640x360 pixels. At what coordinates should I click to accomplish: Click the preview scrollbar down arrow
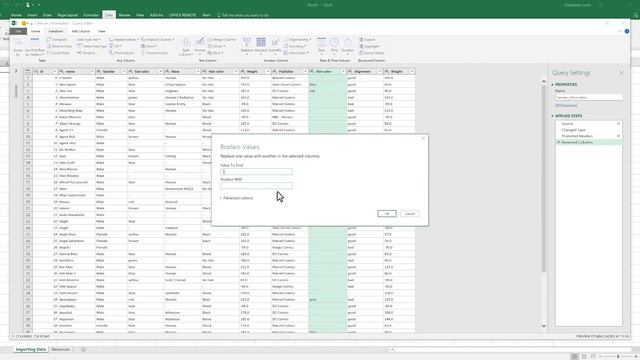coord(544,326)
